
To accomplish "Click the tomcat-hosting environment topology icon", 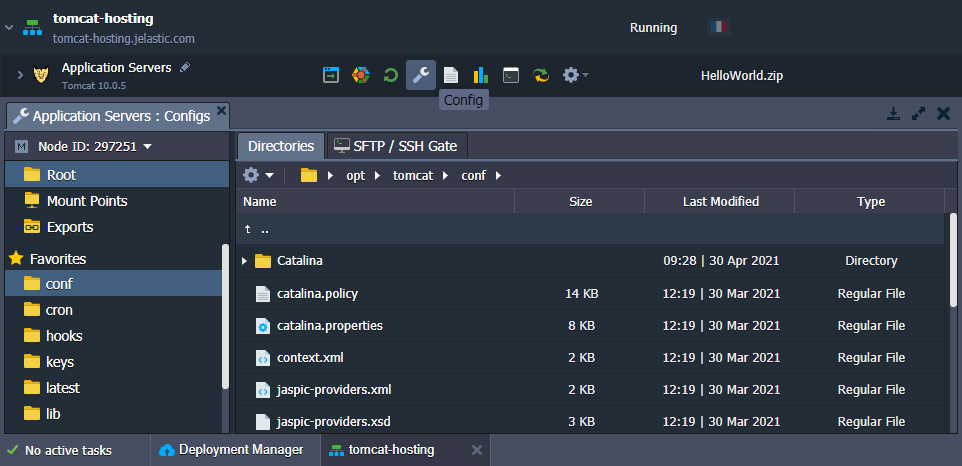I will (x=33, y=28).
